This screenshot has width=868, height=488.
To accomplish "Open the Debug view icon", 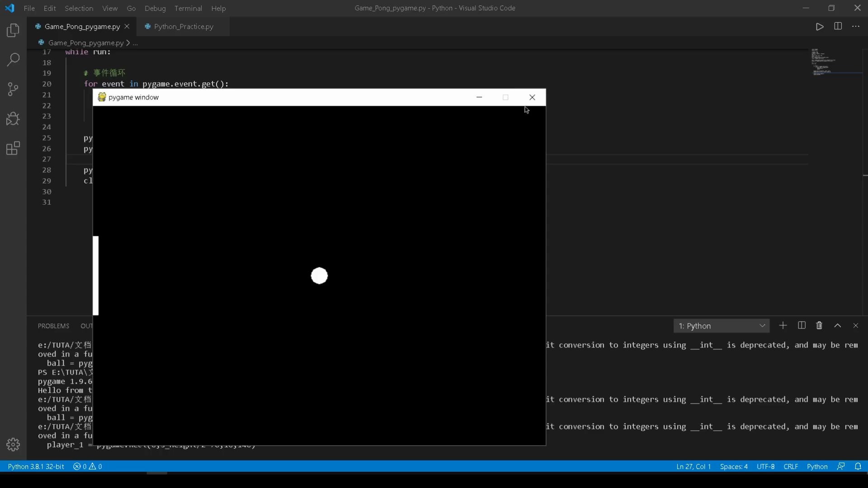I will (13, 119).
